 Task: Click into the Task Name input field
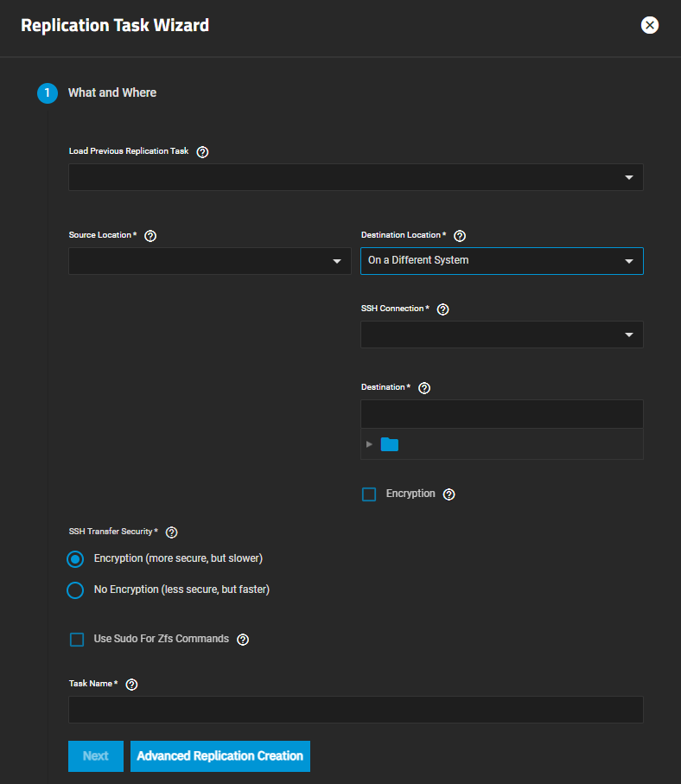[x=355, y=710]
